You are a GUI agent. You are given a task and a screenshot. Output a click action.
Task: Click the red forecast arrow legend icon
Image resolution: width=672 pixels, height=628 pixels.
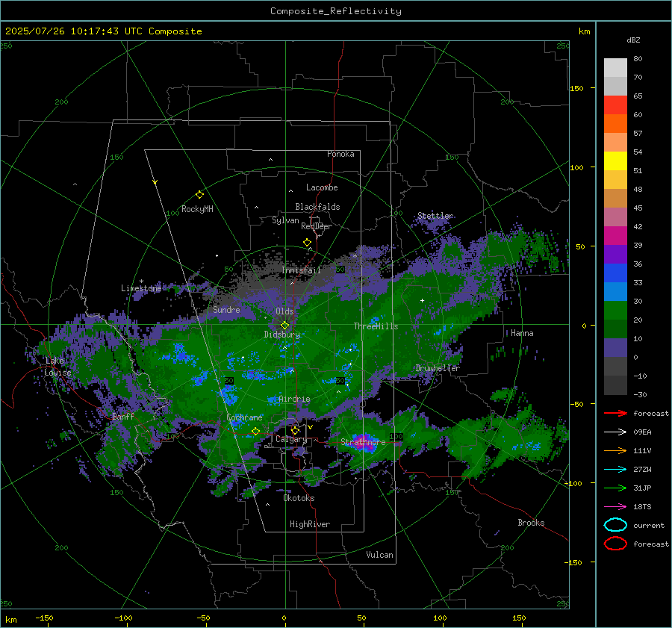615,413
